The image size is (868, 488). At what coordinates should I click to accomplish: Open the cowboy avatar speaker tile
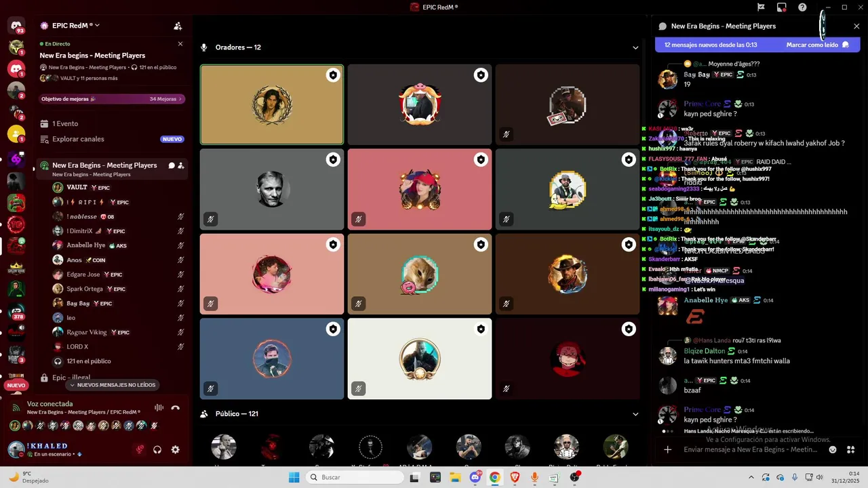tap(568, 274)
